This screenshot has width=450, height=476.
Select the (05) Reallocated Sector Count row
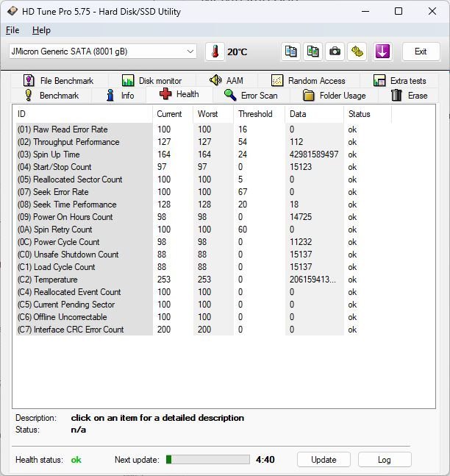(203, 179)
